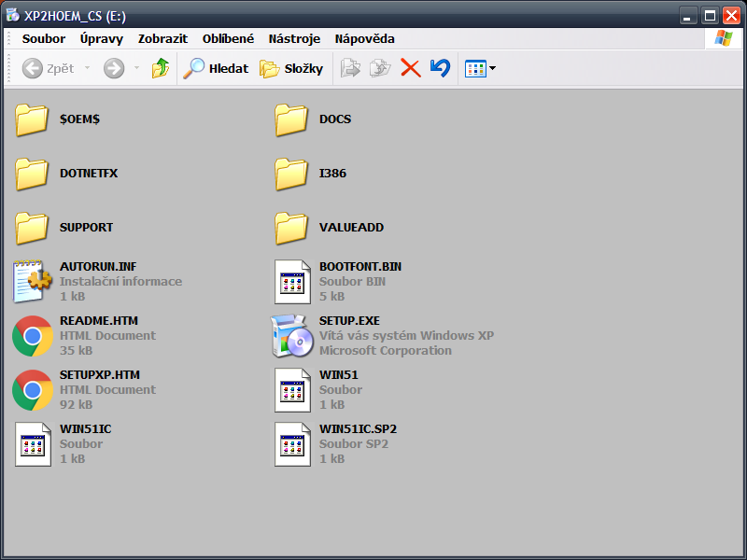Open the Nápověda menu

364,38
